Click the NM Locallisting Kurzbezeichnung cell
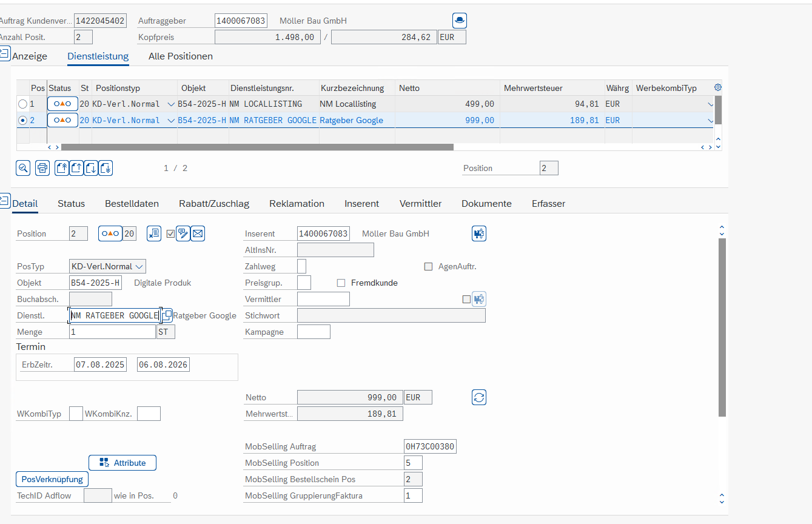Screen dimensions: 812x524 tap(357, 104)
